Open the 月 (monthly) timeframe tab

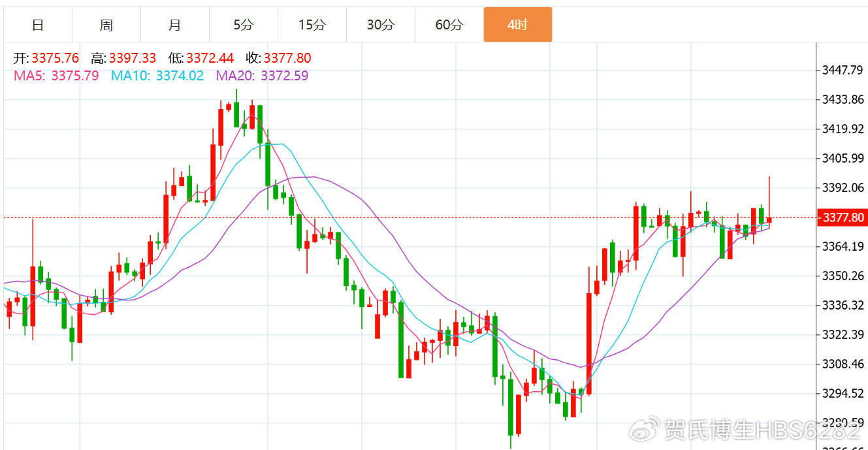(174, 25)
